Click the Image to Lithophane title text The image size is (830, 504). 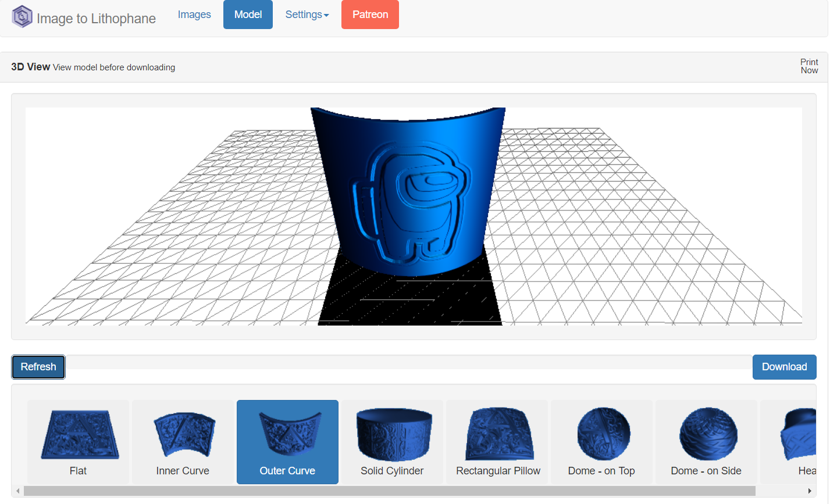[96, 19]
